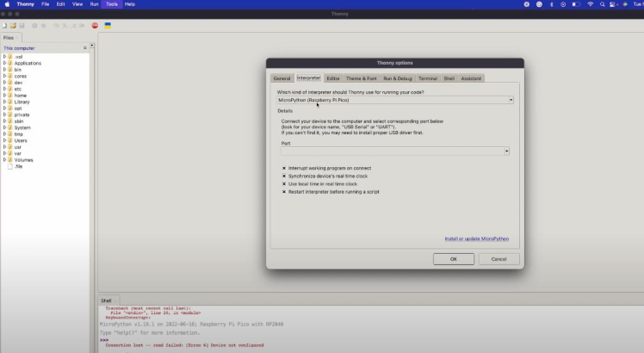Click the Step out toolbar icon
This screenshot has height=353, width=644.
tap(73, 26)
